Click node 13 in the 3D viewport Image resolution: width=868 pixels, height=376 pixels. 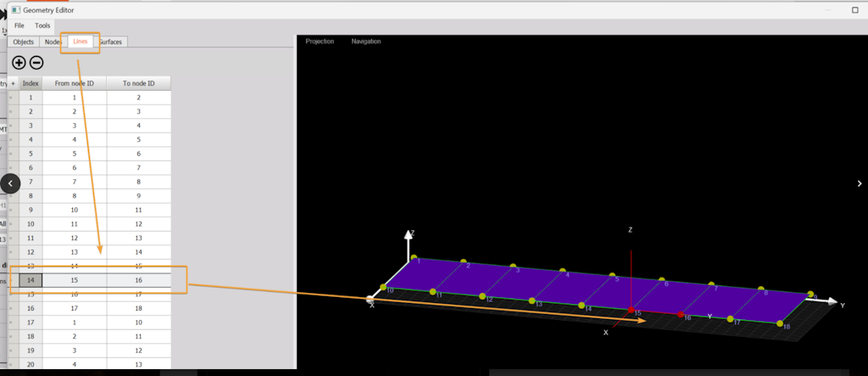(x=531, y=301)
